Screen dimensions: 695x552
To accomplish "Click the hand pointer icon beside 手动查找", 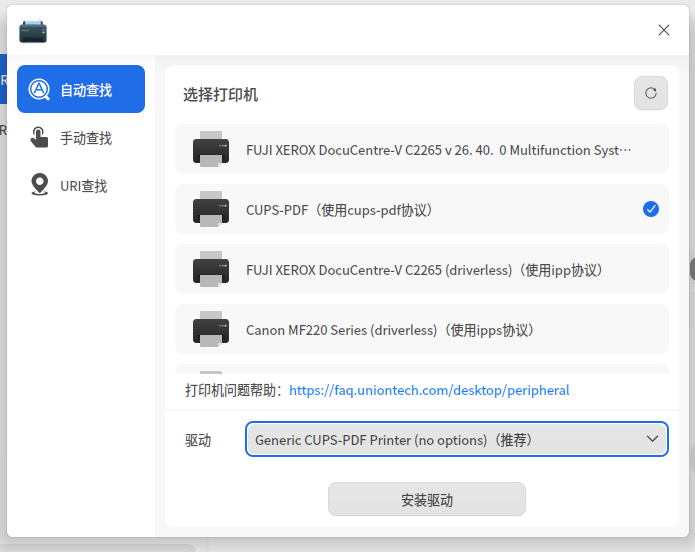I will point(39,137).
